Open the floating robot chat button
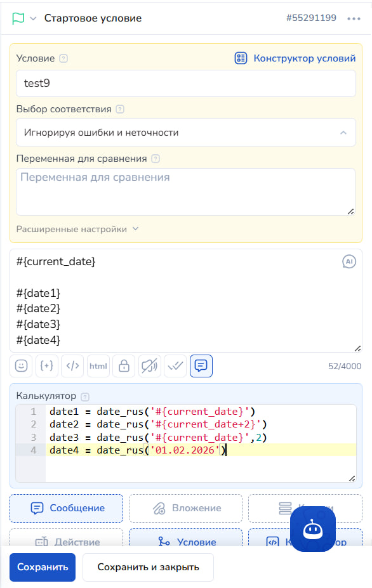 [x=313, y=529]
